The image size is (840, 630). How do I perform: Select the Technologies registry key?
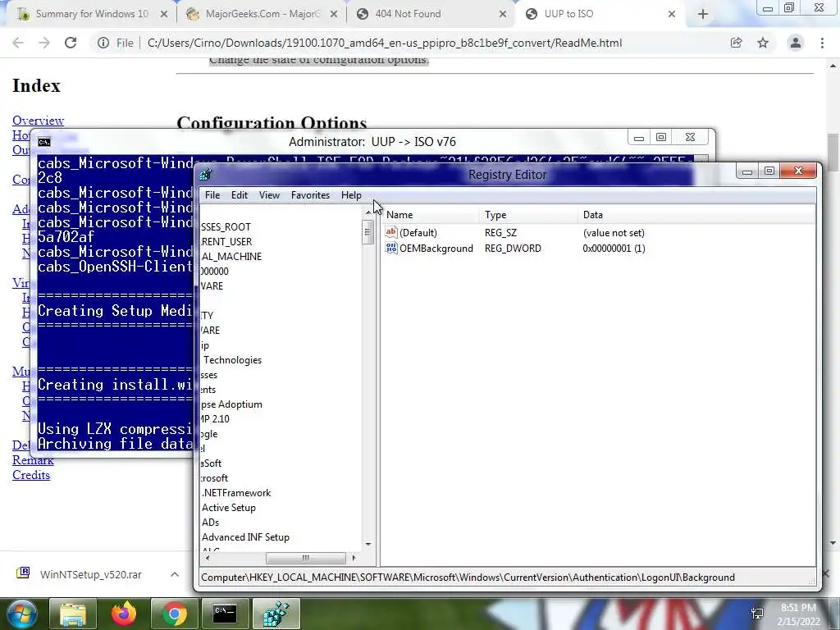pyautogui.click(x=232, y=360)
